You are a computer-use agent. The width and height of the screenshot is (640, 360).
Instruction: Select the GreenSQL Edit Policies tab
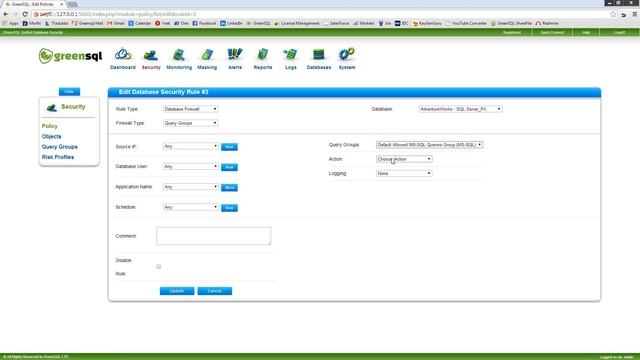click(34, 4)
